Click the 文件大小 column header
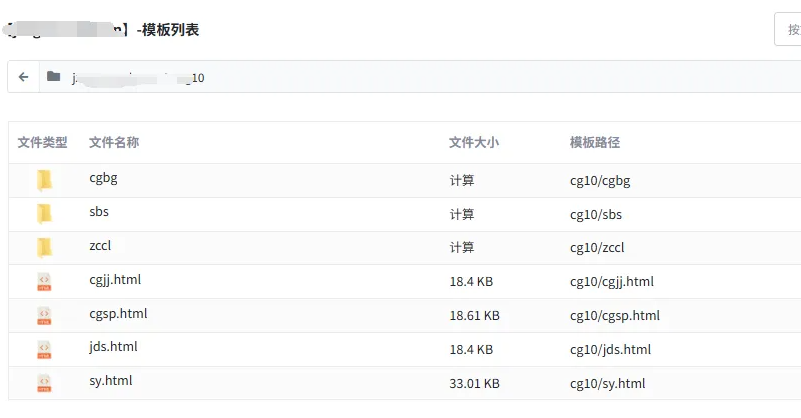This screenshot has height=418, width=801. pos(474,143)
